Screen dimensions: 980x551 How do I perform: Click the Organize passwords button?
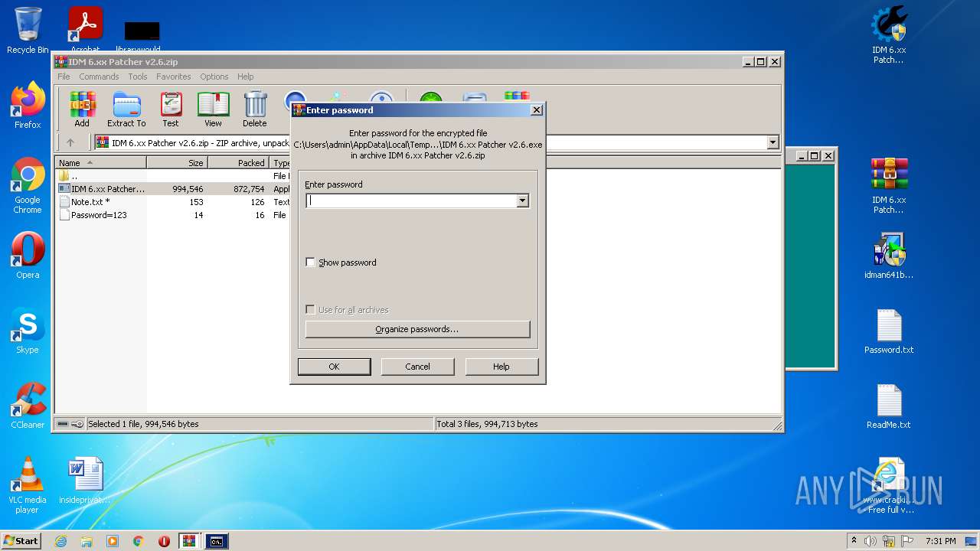point(417,329)
